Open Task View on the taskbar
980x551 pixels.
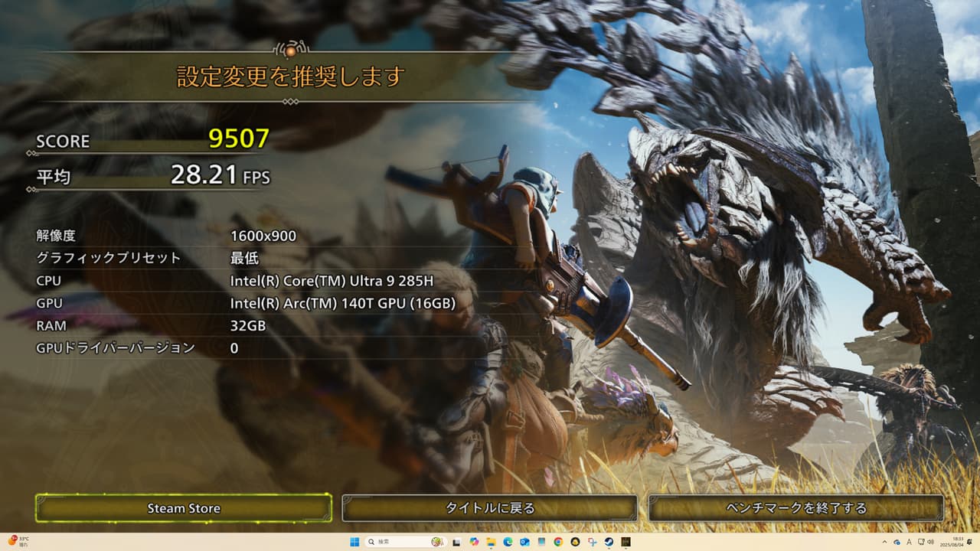tap(457, 542)
